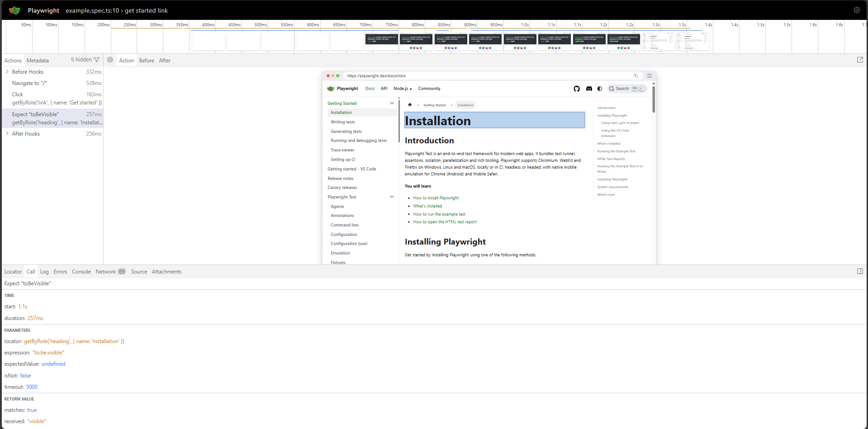Screen dimensions: 868x429
Task: Click the pick locator target icon
Action: coord(110,60)
